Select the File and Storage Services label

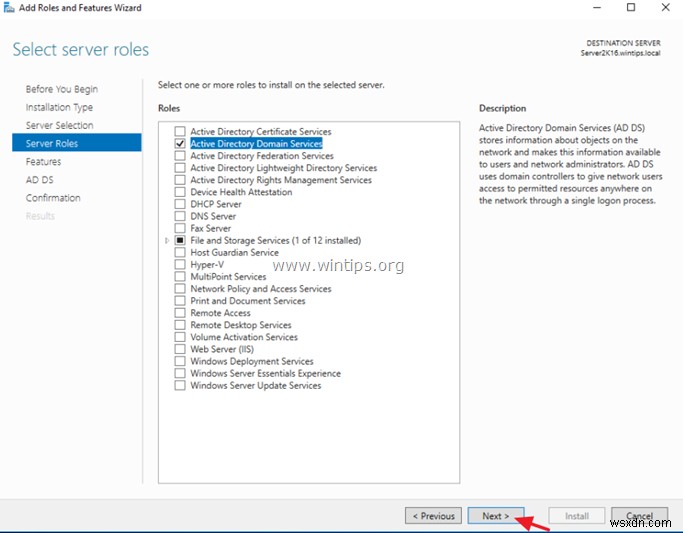[276, 240]
